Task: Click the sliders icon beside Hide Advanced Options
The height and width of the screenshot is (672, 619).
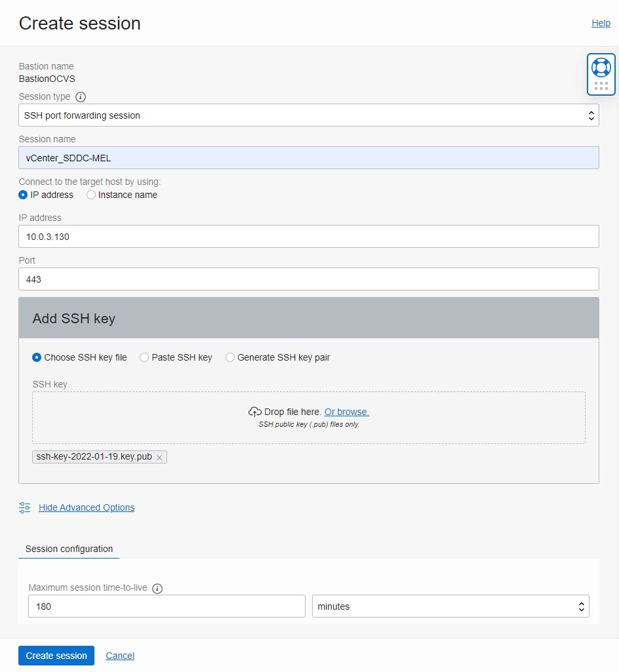Action: pos(24,507)
